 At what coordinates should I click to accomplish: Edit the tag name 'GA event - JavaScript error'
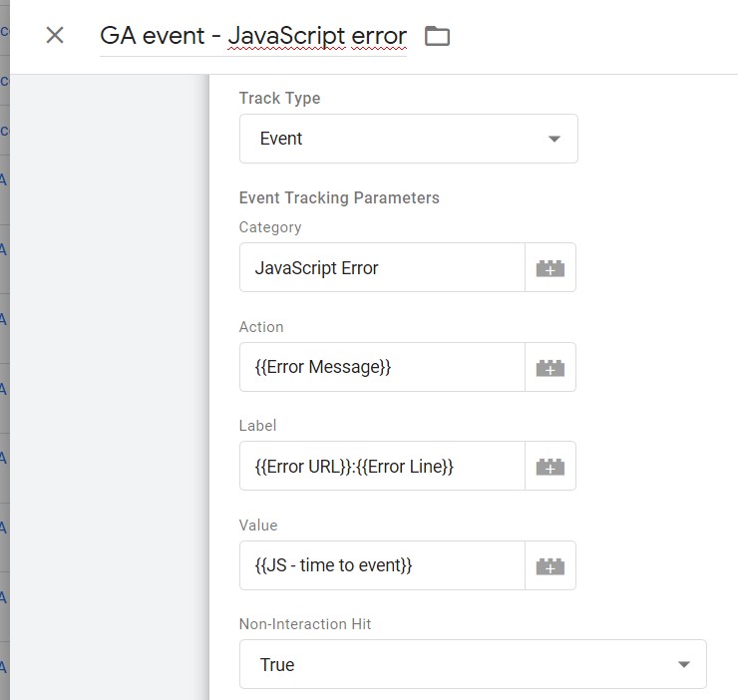coord(253,37)
